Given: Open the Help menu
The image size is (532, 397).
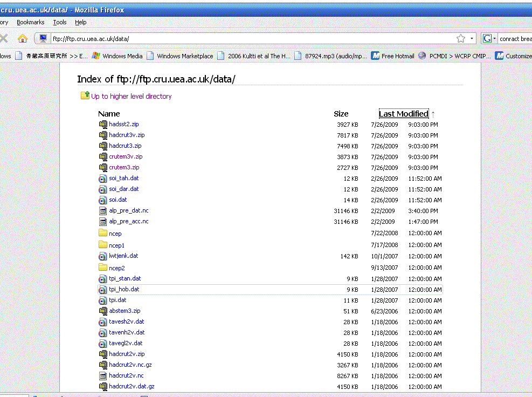Looking at the screenshot, I should click(81, 22).
